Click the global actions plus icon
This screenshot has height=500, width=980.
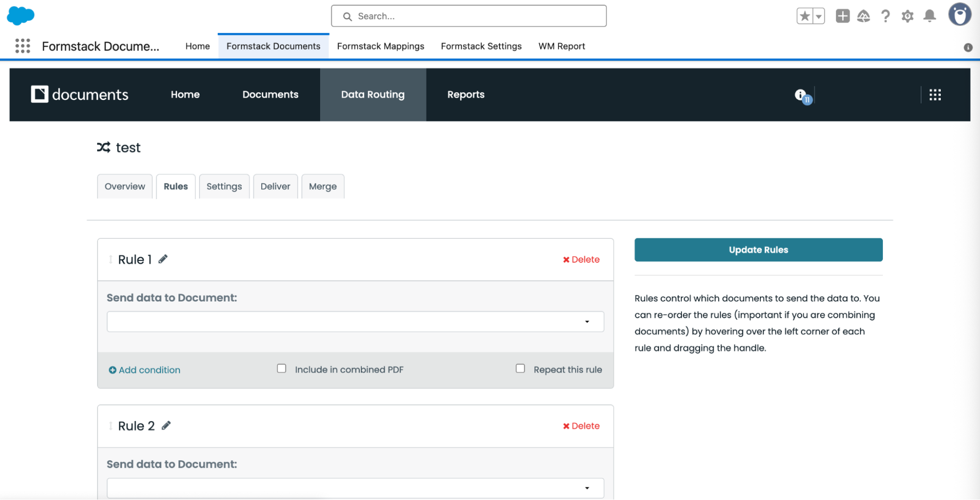(x=842, y=16)
